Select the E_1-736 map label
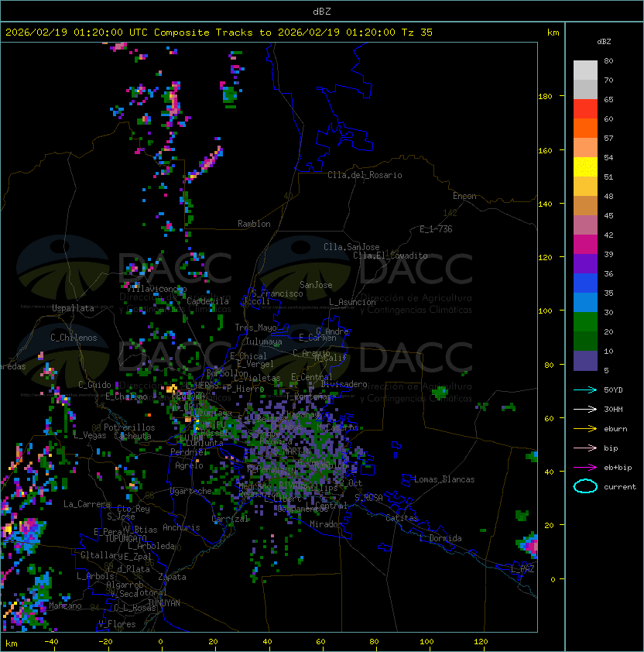The image size is (644, 652). pos(436,229)
